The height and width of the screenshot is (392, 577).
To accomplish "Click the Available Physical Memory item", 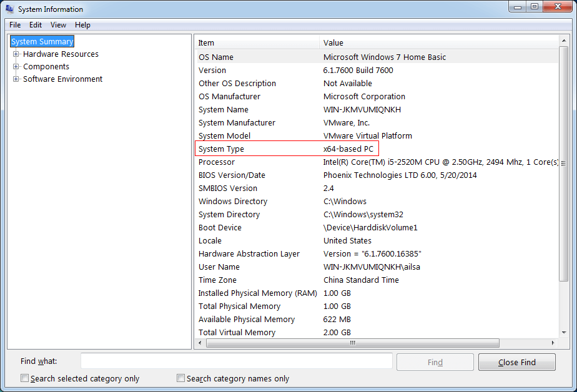I will pyautogui.click(x=247, y=320).
